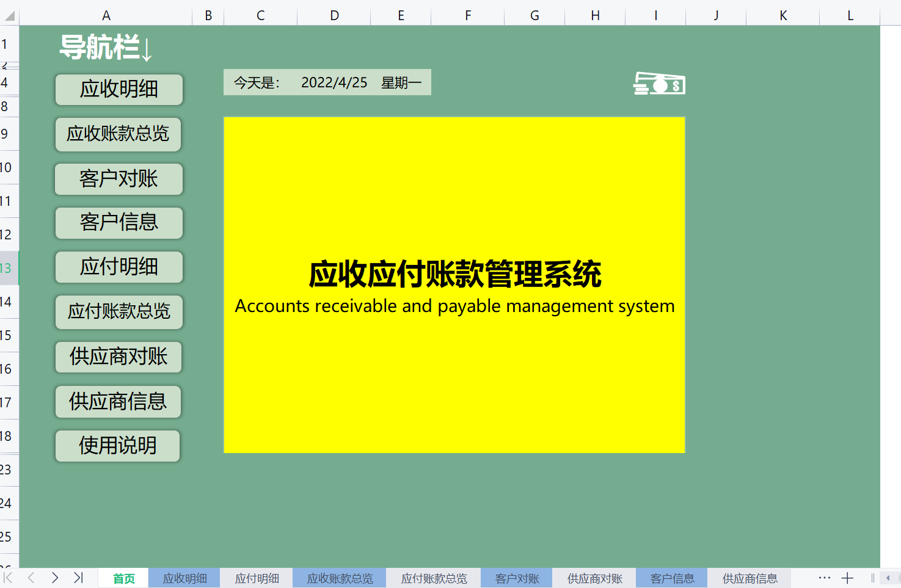Open the 应收明细 sheet tab
The image size is (901, 588).
coord(184,578)
